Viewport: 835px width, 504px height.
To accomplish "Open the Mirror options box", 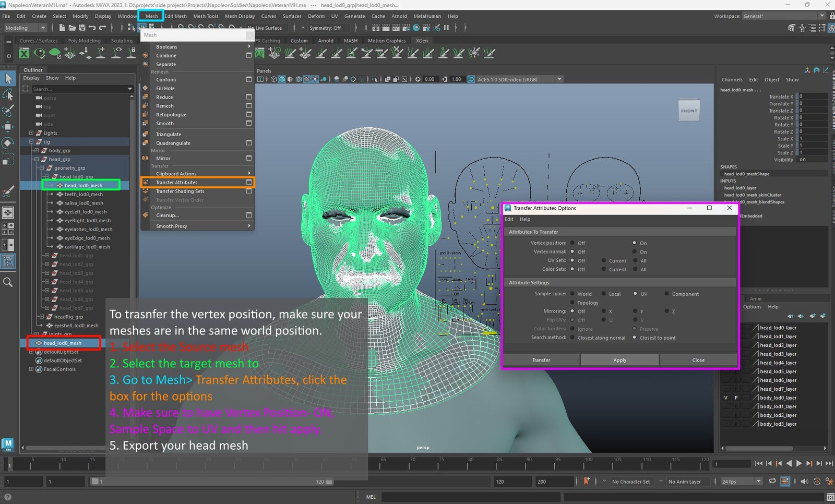I will (249, 158).
